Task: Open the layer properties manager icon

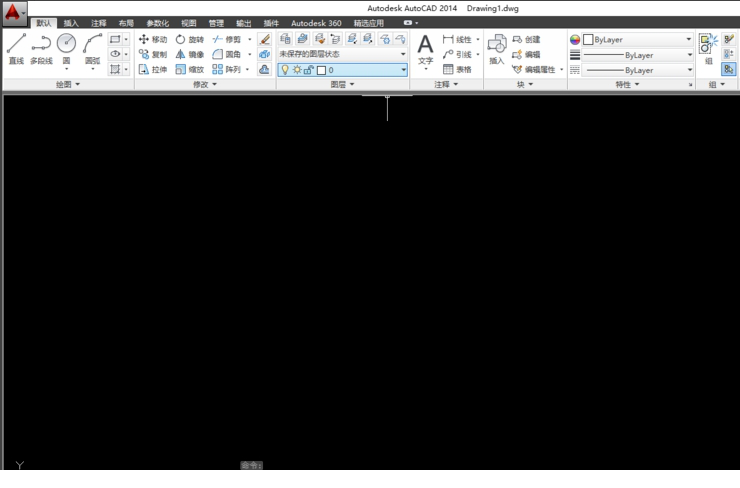Action: 285,39
